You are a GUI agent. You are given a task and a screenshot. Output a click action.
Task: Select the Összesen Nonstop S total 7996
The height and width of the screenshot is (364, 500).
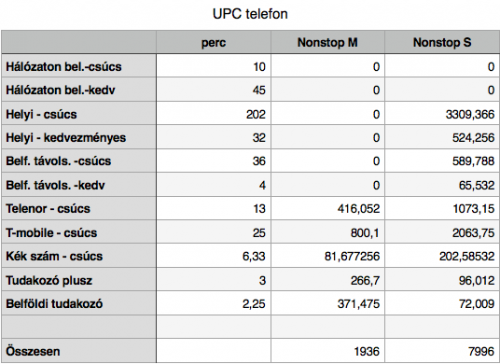coord(442,351)
